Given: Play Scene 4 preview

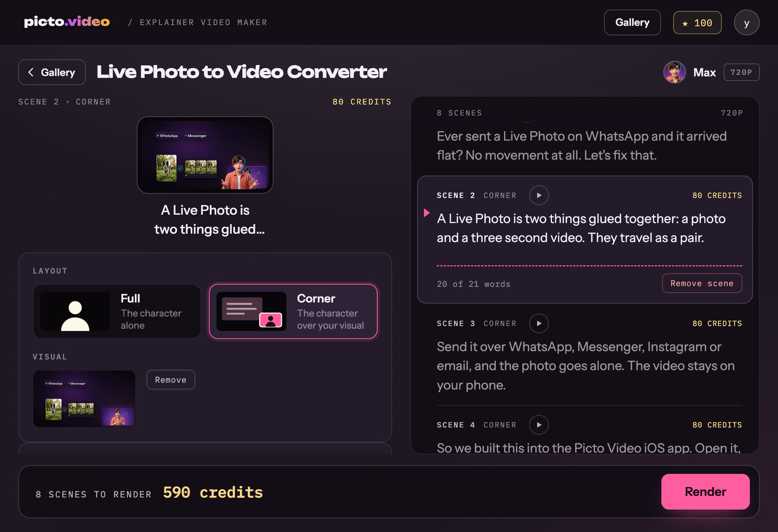Looking at the screenshot, I should pos(539,425).
